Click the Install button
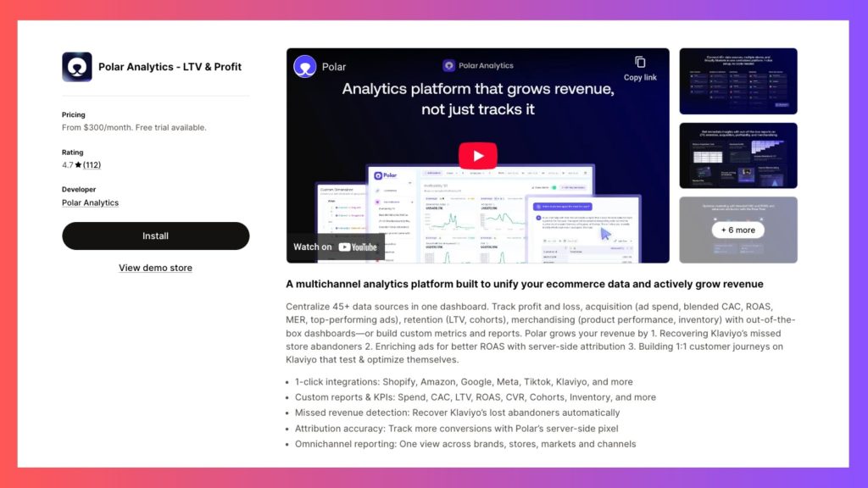Image resolution: width=868 pixels, height=488 pixels. [x=156, y=236]
